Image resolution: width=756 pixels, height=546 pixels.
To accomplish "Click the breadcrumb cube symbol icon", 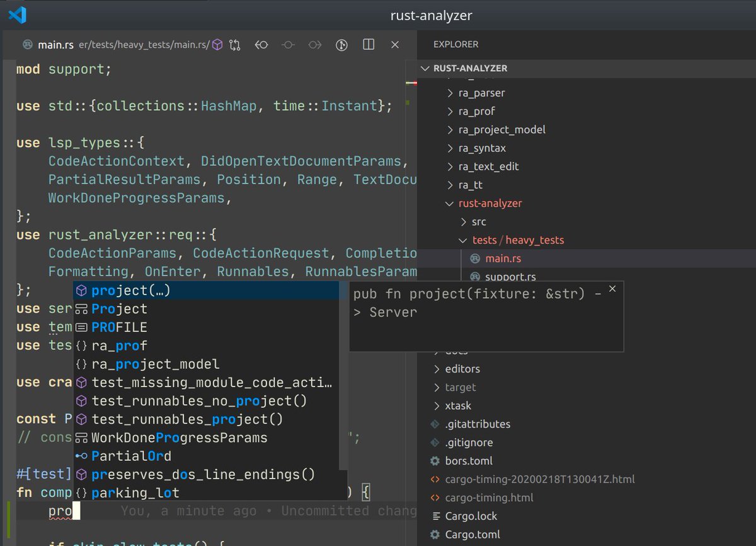I will [217, 45].
